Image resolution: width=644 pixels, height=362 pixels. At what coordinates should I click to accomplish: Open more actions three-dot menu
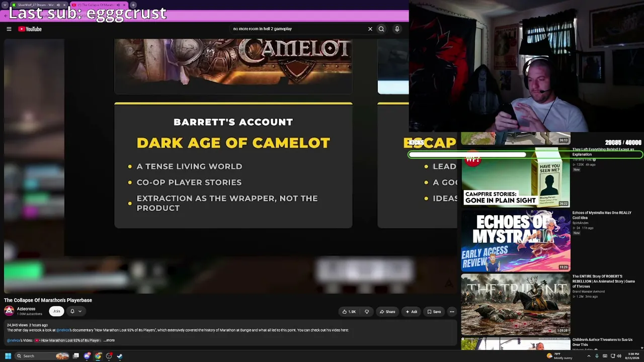452,312
